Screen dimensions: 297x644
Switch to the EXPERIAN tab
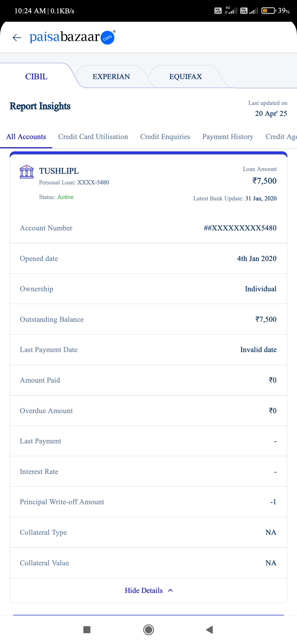point(111,77)
